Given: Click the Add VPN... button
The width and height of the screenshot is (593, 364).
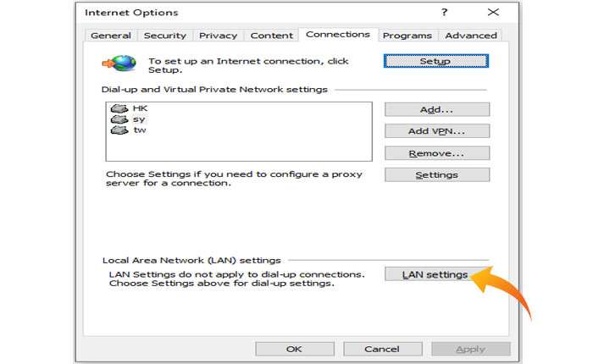Looking at the screenshot, I should pos(436,131).
